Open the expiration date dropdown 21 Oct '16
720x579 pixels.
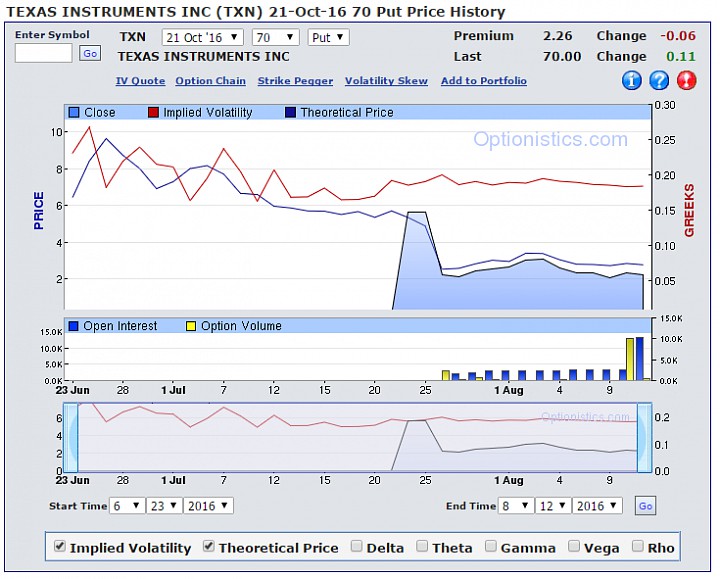[202, 37]
